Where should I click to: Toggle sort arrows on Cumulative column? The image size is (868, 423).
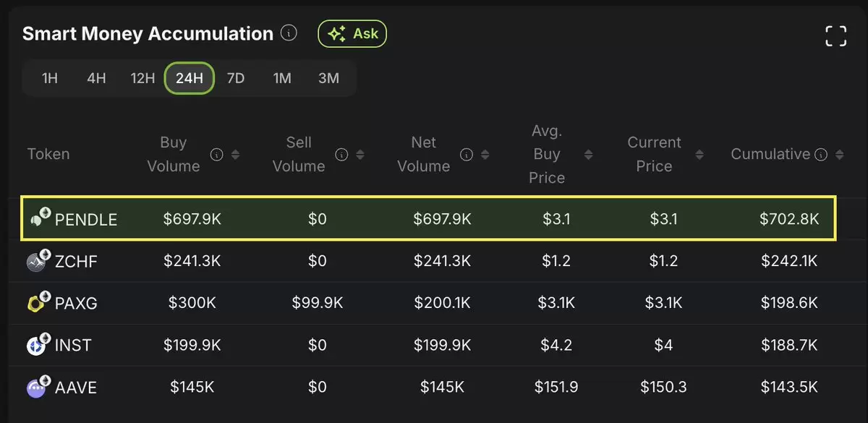click(x=839, y=155)
